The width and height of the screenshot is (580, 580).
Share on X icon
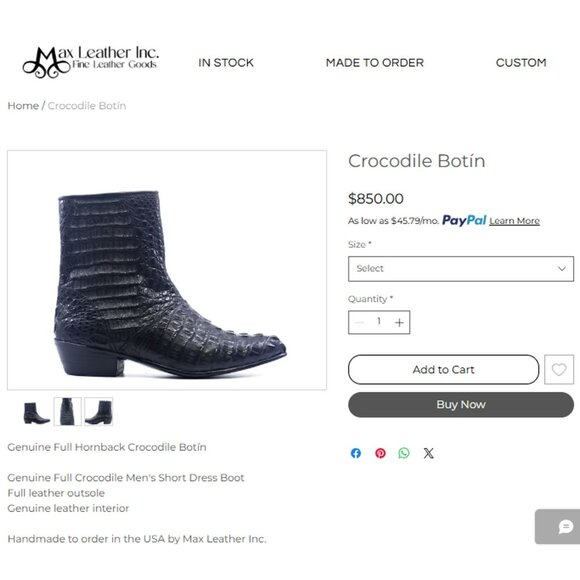[428, 453]
